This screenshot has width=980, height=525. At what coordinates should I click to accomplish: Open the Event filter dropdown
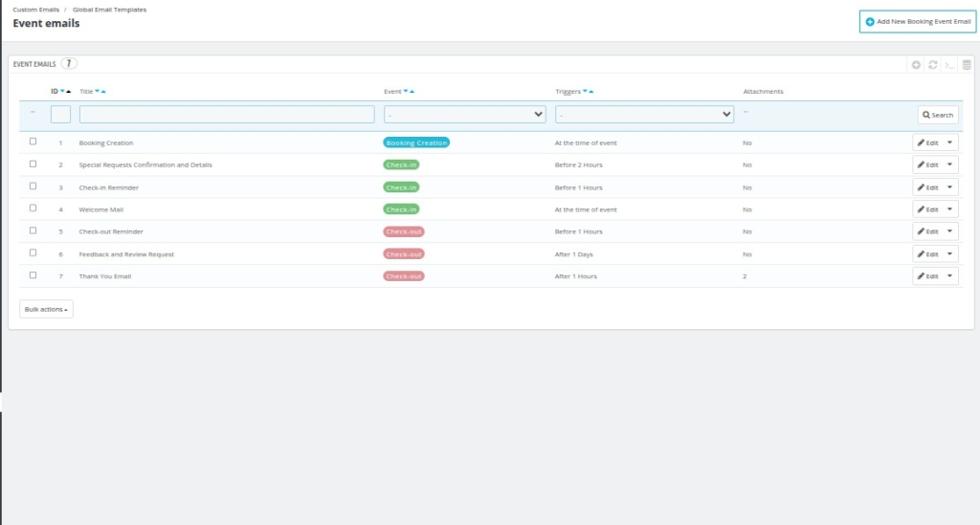click(x=465, y=115)
